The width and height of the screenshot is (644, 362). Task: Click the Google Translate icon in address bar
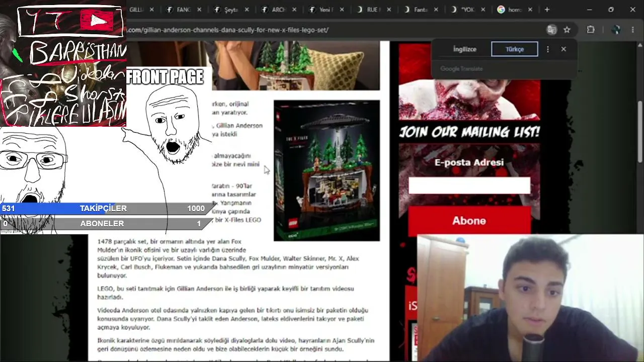(x=552, y=30)
